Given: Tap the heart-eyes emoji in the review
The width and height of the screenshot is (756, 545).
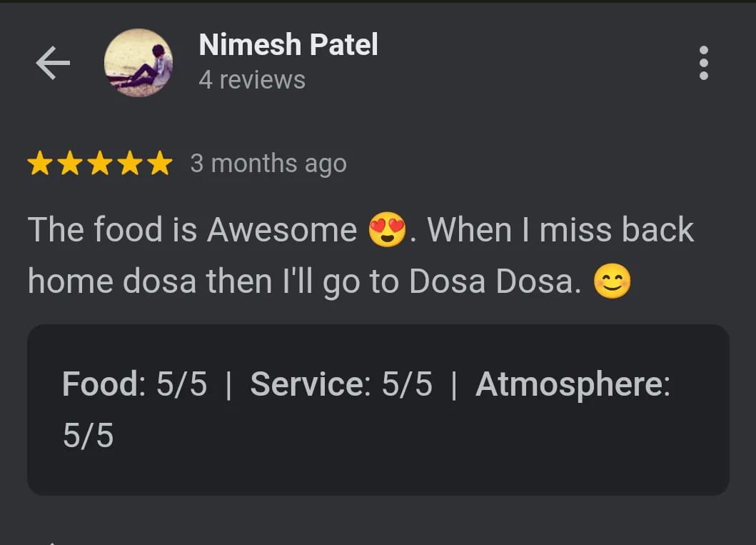Looking at the screenshot, I should pos(387,231).
